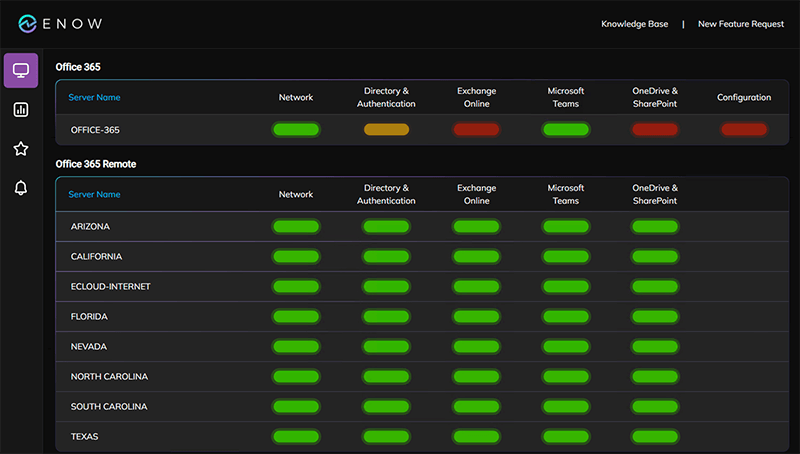Click NEVADA Network status indicator
800x454 pixels.
click(296, 347)
